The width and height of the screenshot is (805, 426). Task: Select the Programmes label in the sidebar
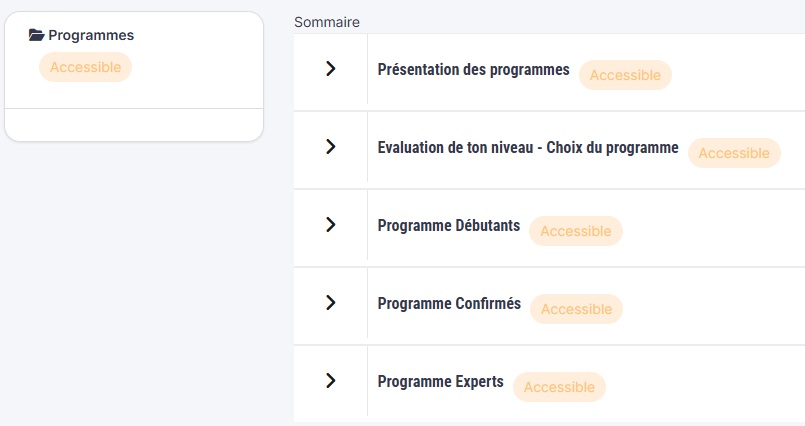pos(91,35)
